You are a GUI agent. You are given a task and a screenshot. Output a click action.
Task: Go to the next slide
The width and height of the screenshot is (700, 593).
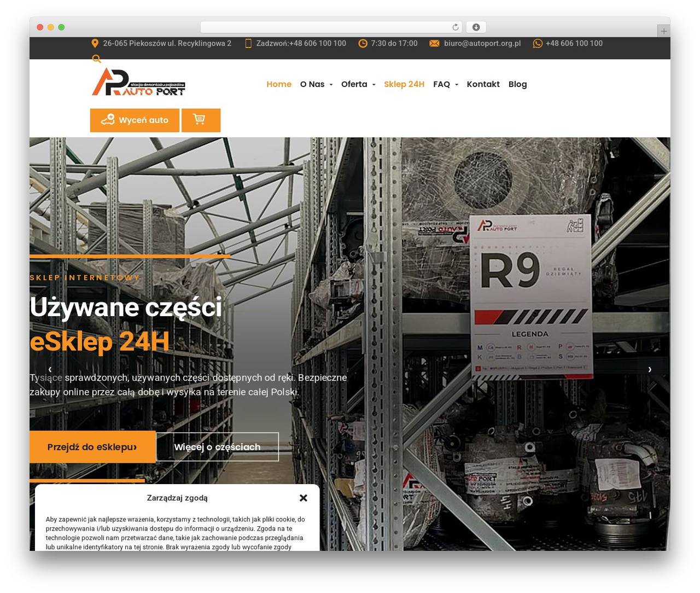point(650,369)
